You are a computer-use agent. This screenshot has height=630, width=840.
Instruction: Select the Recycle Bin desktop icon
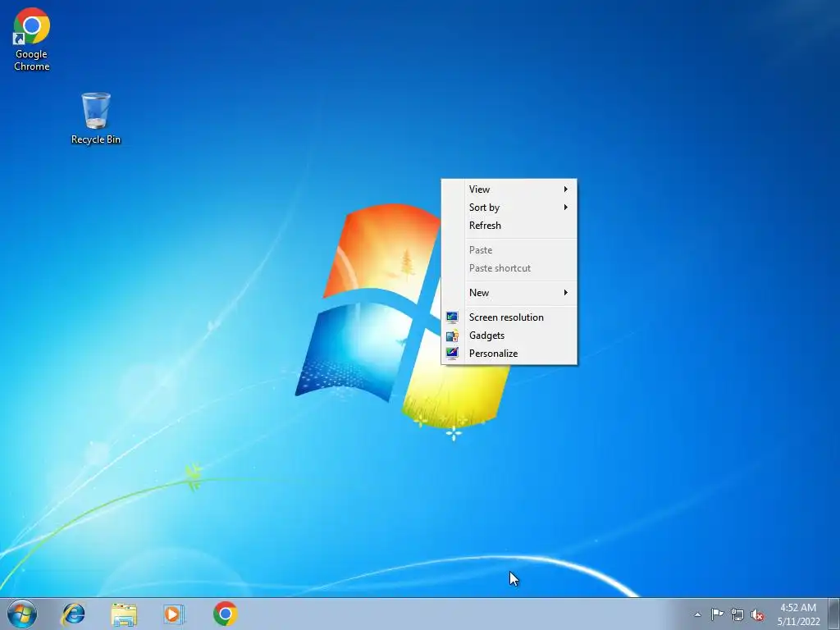(x=96, y=118)
